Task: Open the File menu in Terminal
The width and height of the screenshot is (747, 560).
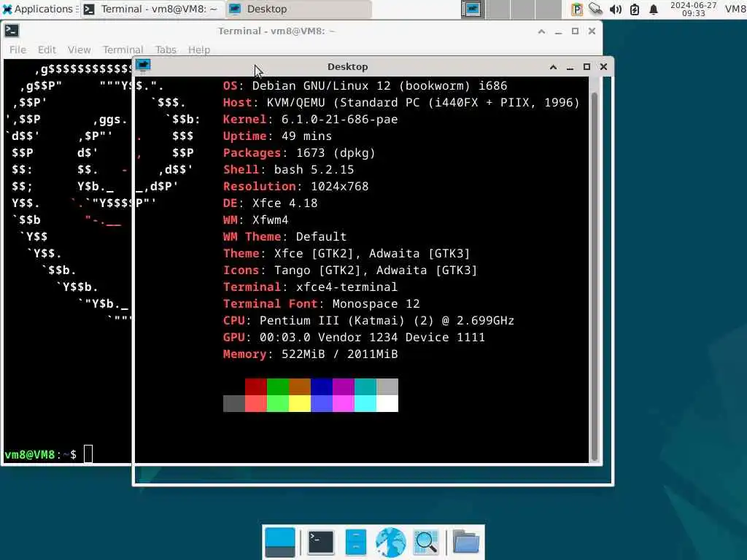Action: 18,50
